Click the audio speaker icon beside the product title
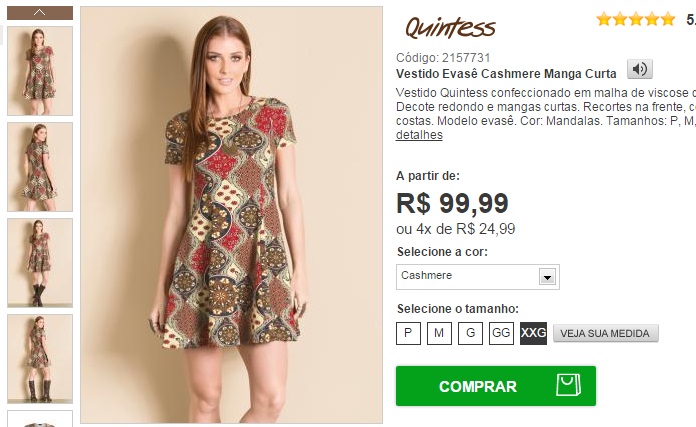Image resolution: width=696 pixels, height=427 pixels. pyautogui.click(x=640, y=69)
